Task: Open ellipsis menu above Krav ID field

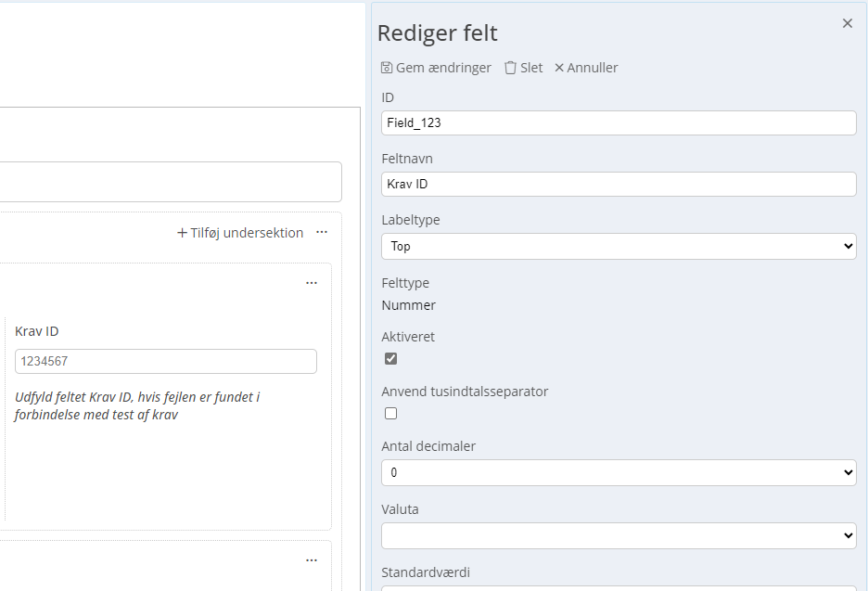Action: pyautogui.click(x=312, y=283)
